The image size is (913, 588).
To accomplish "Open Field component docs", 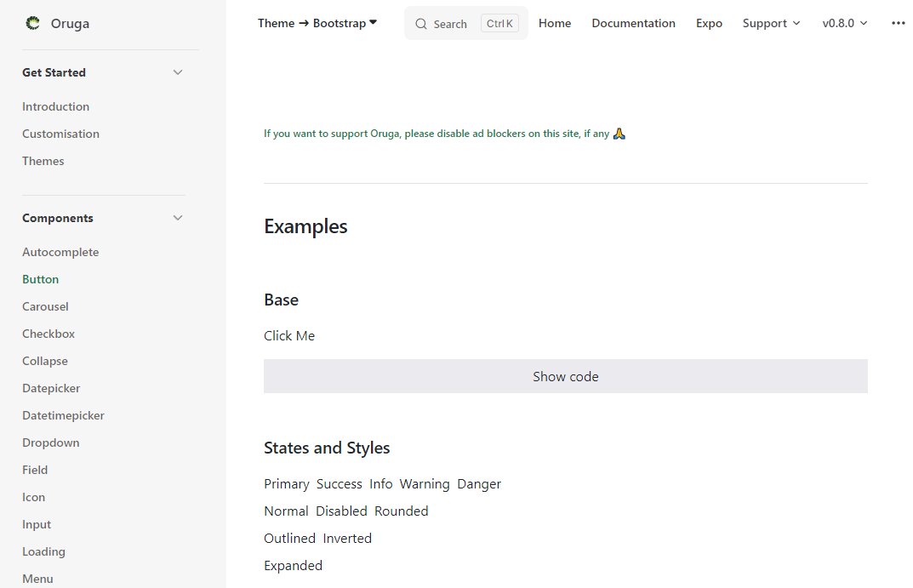I will pos(35,470).
